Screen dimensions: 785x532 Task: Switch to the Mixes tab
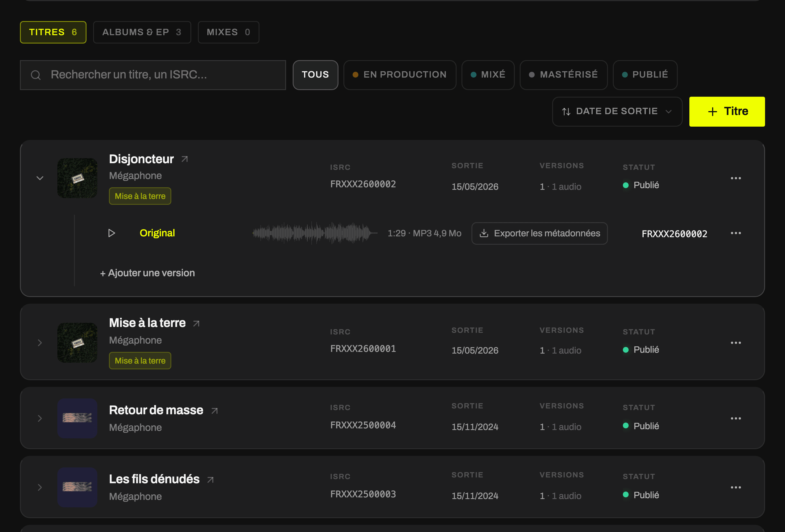[228, 32]
